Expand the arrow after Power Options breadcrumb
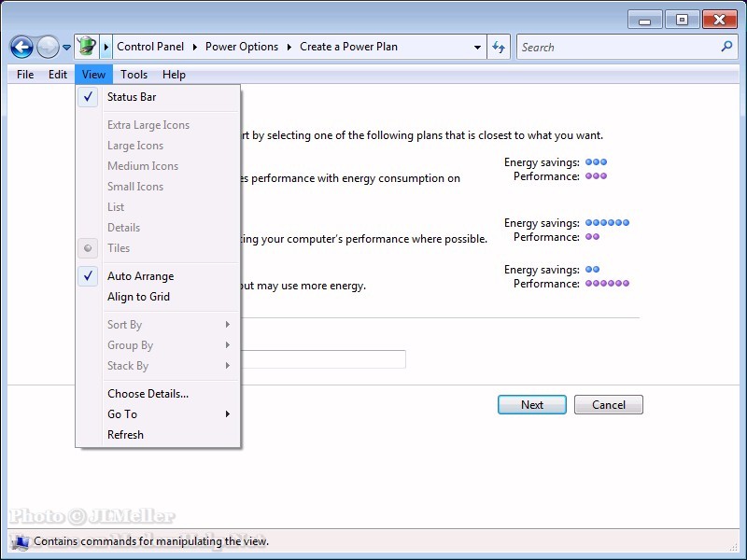 (289, 47)
